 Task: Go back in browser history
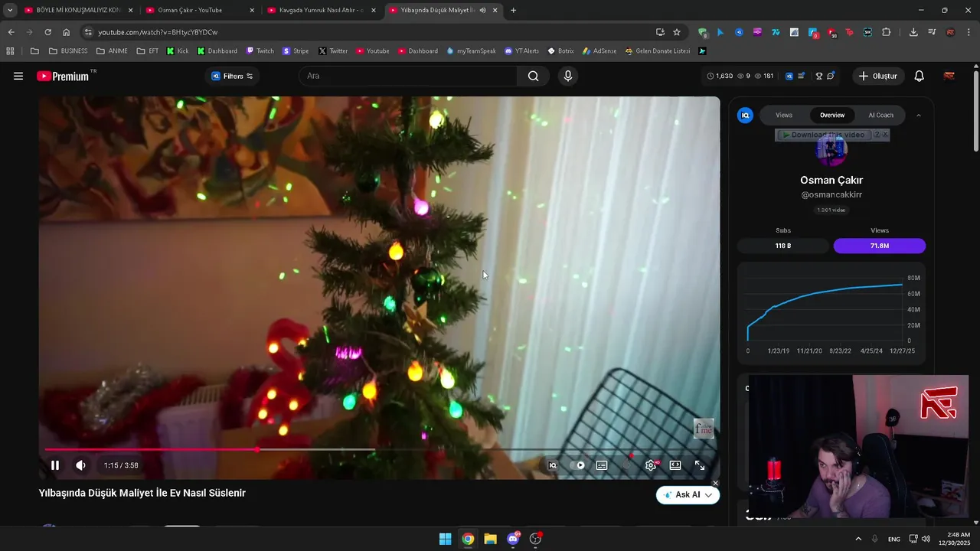(x=11, y=32)
